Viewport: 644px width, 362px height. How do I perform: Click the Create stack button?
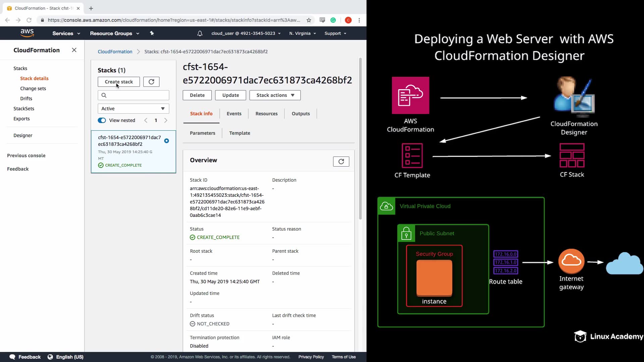click(x=119, y=82)
